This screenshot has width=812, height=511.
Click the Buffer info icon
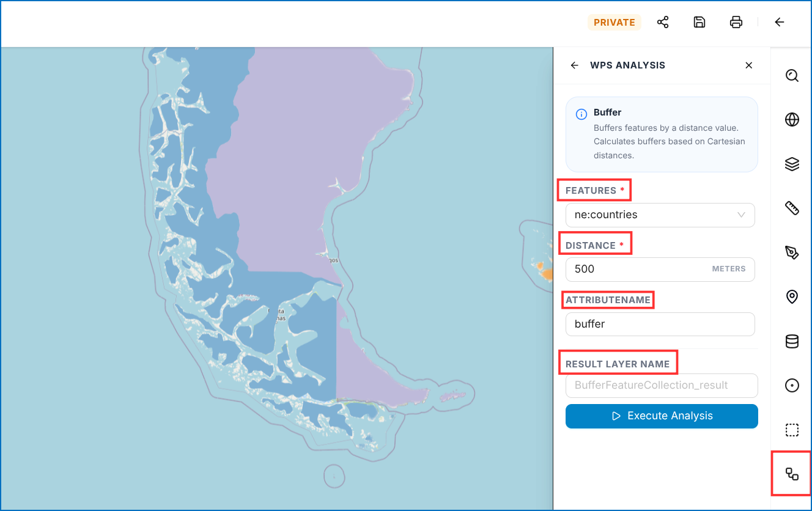[581, 114]
